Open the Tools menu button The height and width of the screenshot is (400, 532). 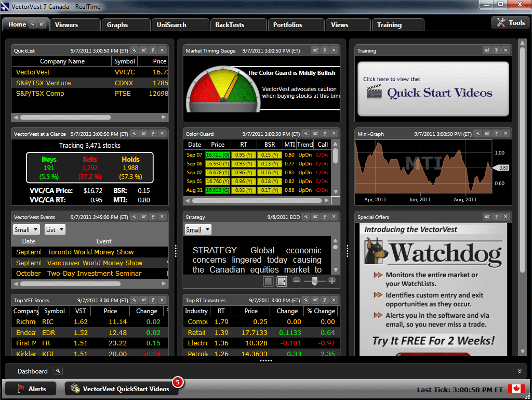tap(511, 23)
